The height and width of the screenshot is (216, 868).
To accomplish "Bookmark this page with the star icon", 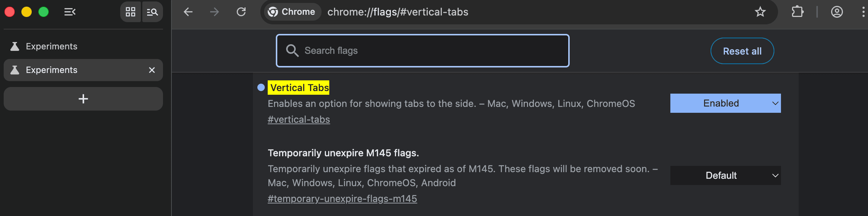I will click(x=760, y=12).
